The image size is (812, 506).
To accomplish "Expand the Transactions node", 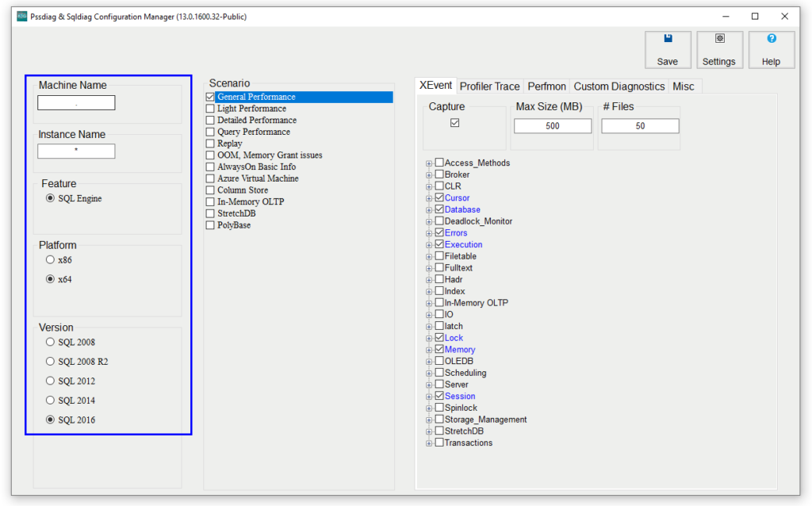I will pyautogui.click(x=428, y=443).
